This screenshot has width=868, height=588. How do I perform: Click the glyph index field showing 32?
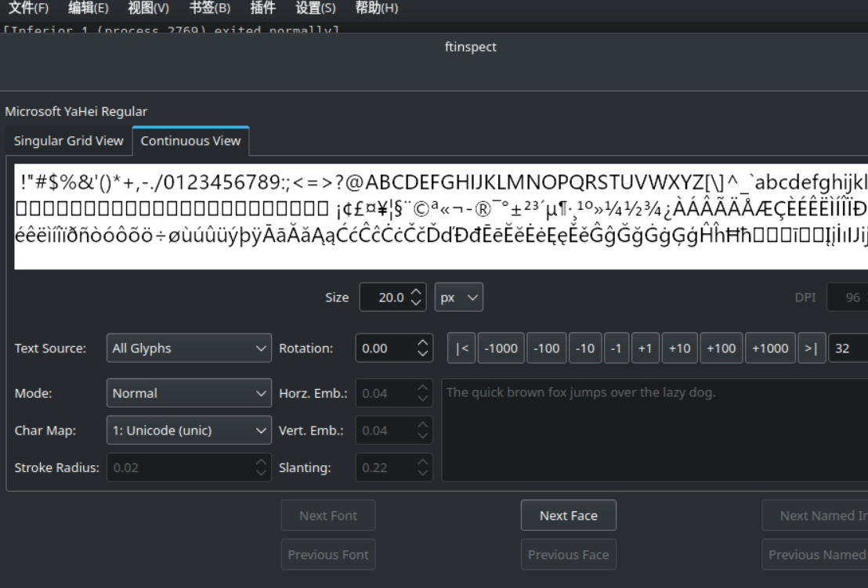[848, 348]
